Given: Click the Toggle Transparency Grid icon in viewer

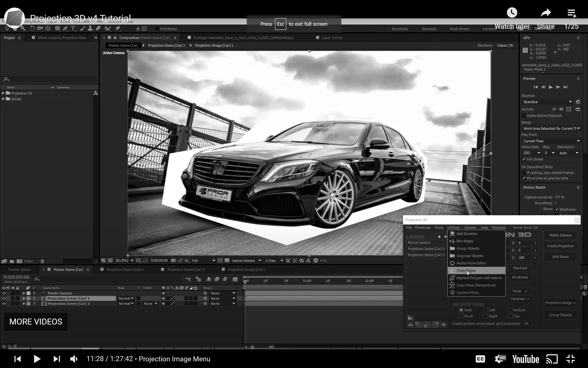Looking at the screenshot, I should click(227, 260).
